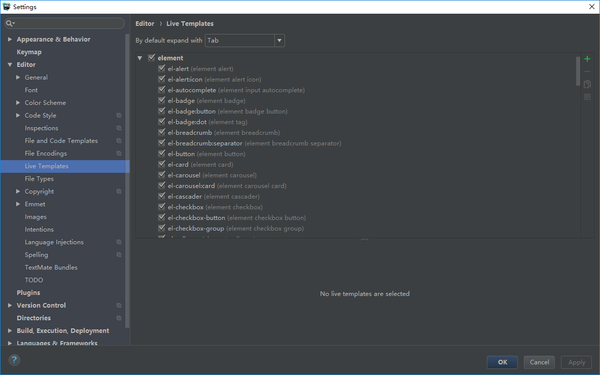Close the Settings dialog window

click(591, 7)
